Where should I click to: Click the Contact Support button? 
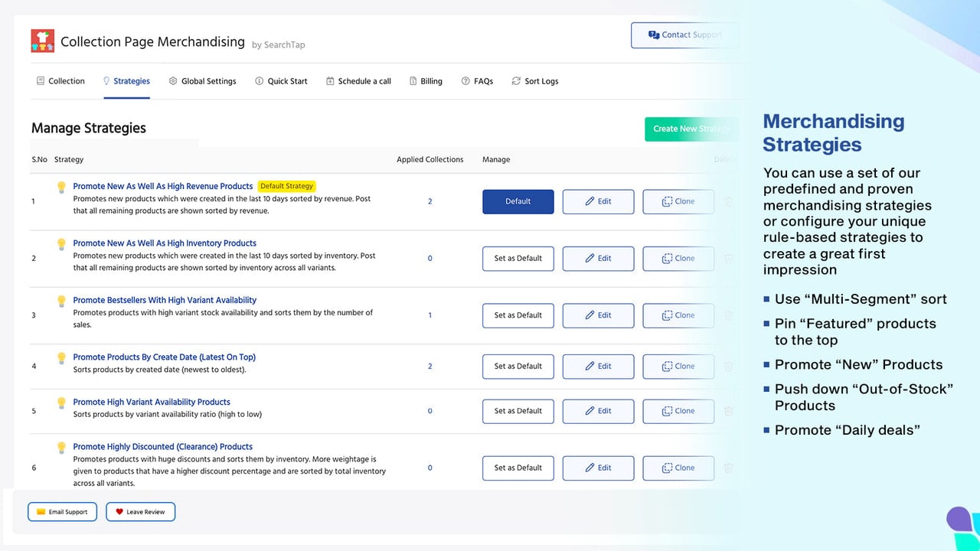685,35
